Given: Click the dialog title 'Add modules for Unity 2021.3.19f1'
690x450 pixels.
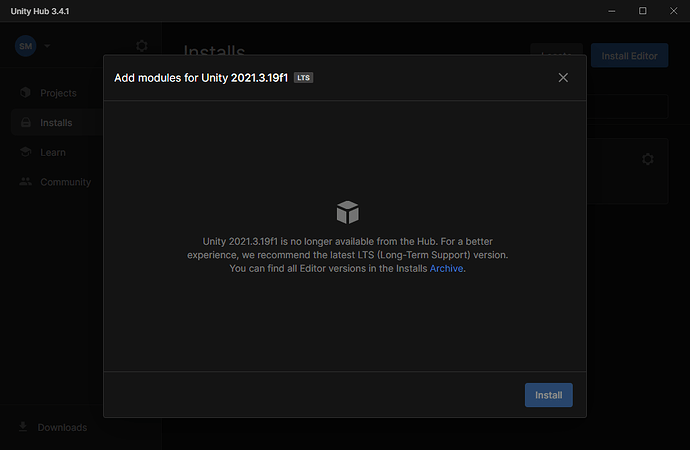Looking at the screenshot, I should click(201, 78).
